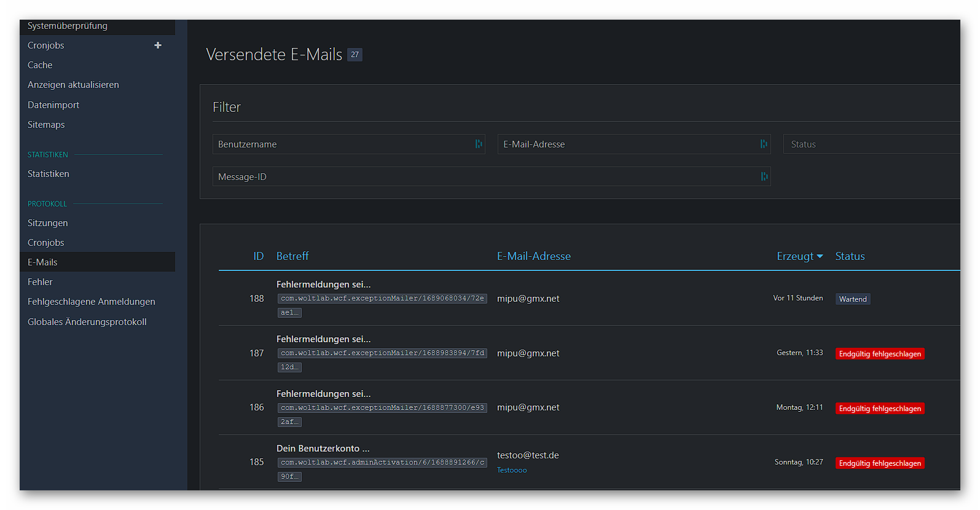
Task: Sort the table by Betreff column
Action: tap(292, 256)
